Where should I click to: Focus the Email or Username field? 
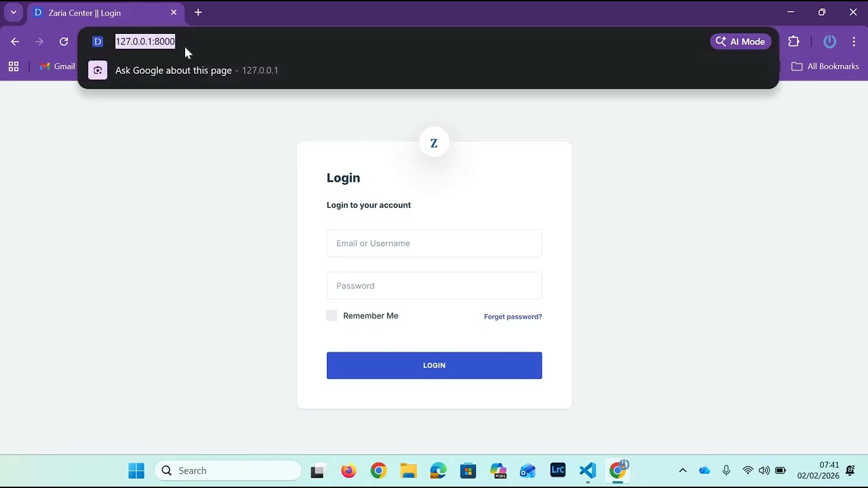point(434,243)
